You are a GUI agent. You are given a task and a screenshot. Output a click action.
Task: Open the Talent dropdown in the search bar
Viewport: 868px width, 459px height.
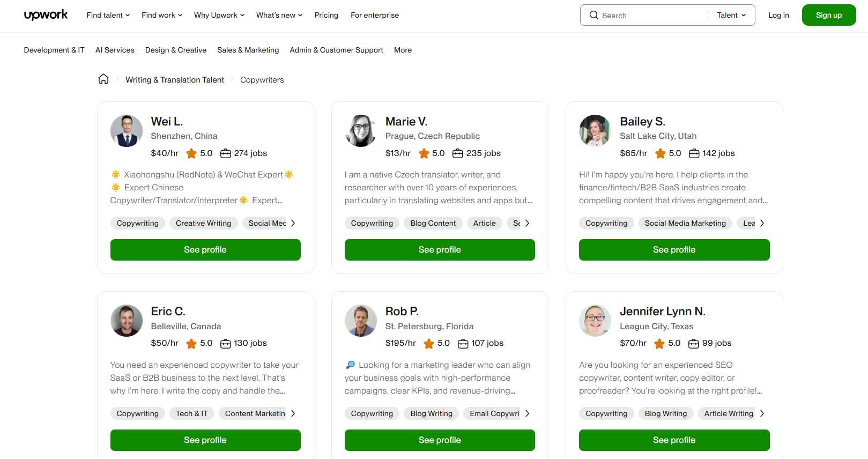[730, 15]
